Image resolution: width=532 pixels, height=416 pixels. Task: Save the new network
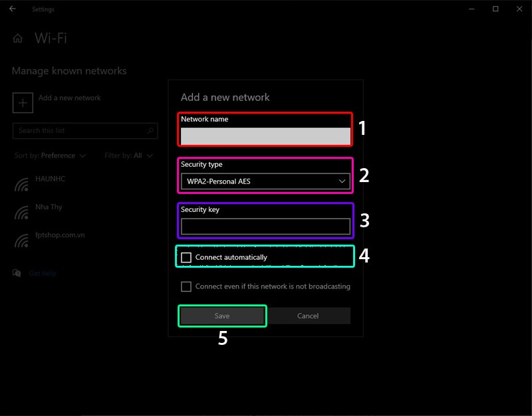222,316
